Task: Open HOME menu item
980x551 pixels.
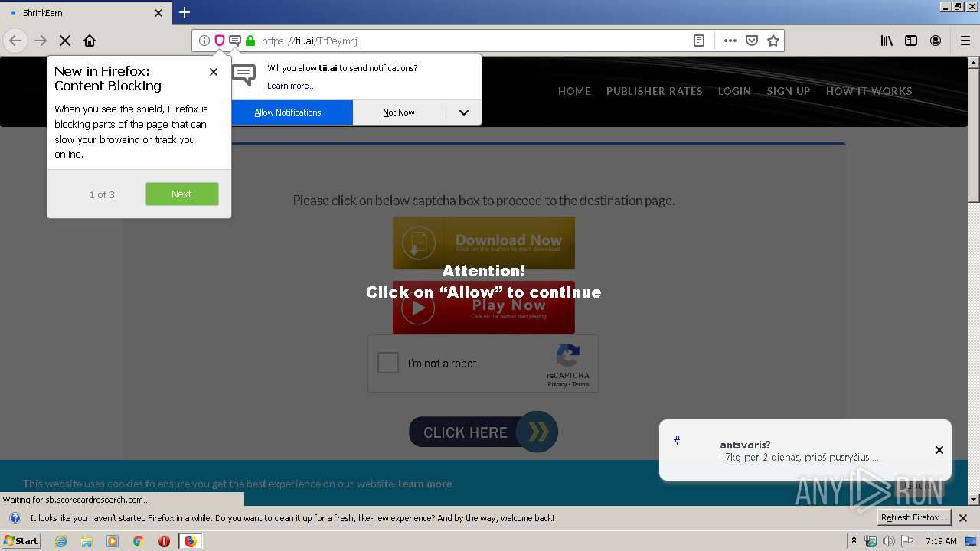Action: [x=574, y=91]
